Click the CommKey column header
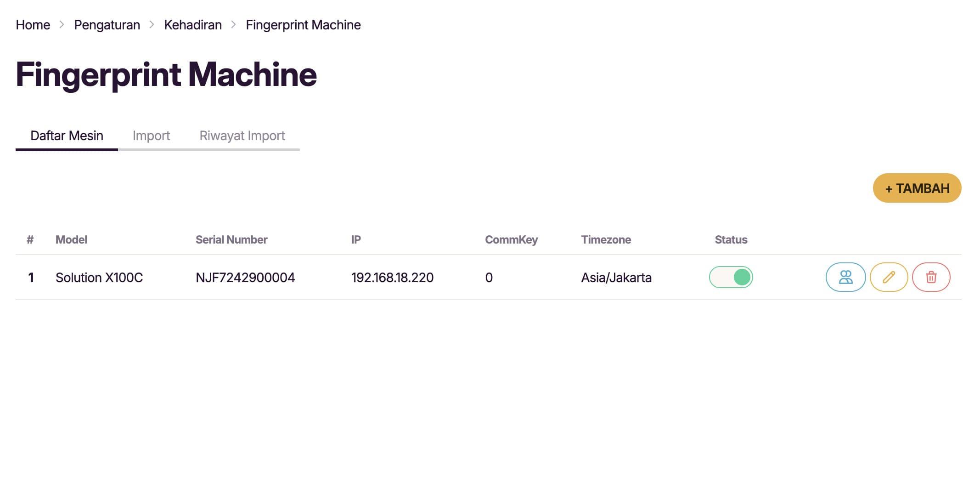The width and height of the screenshot is (980, 477). (511, 239)
